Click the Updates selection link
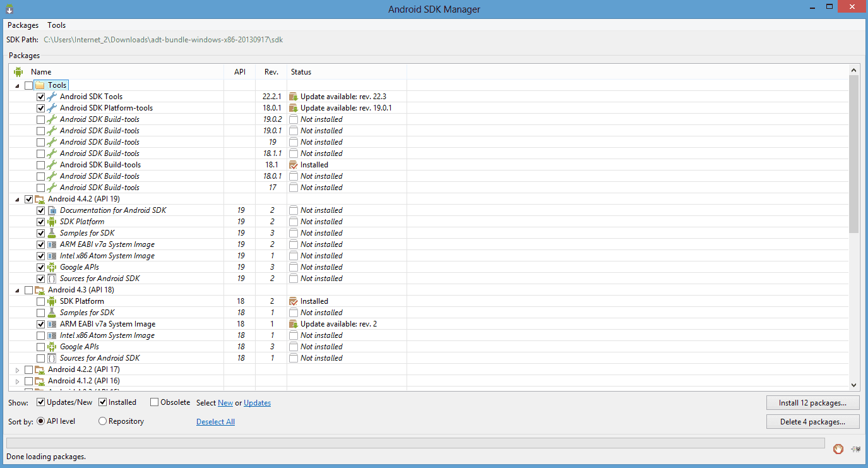 tap(258, 403)
